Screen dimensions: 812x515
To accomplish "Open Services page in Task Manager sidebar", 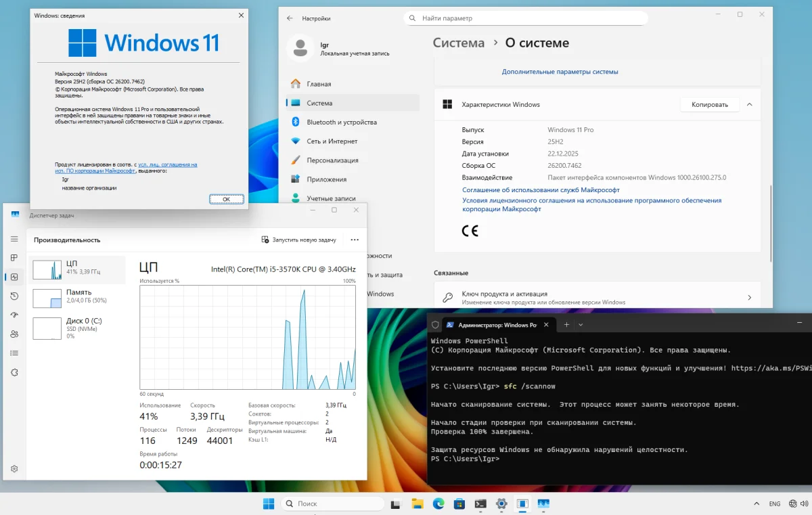I will tap(14, 372).
